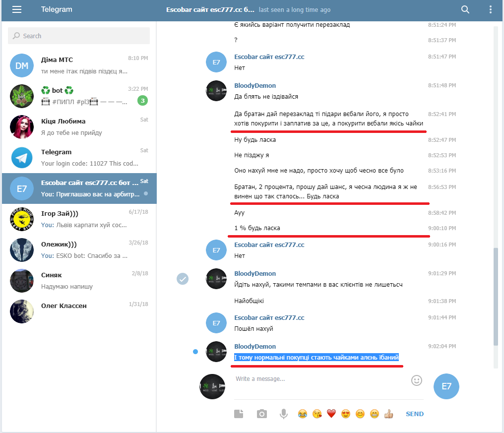This screenshot has width=504, height=433.
Task: Open the Діма МТС chat
Action: pyautogui.click(x=79, y=65)
